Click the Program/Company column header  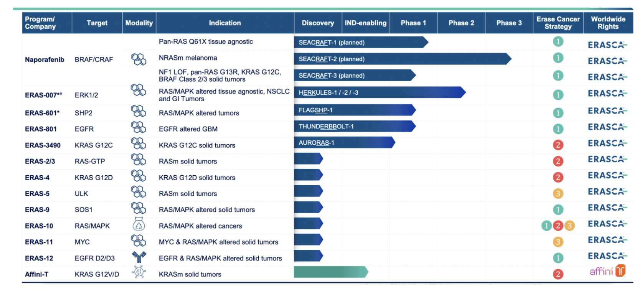(47, 23)
